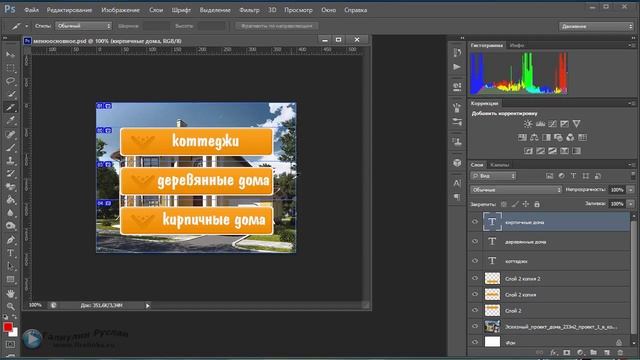Click the layer styles fx icon
Image resolution: width=640 pixels, height=360 pixels.
(x=553, y=352)
